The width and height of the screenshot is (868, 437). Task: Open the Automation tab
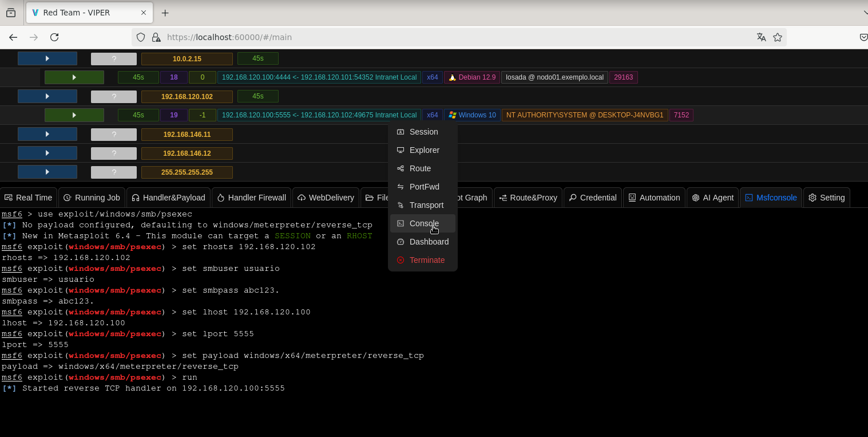coord(654,198)
